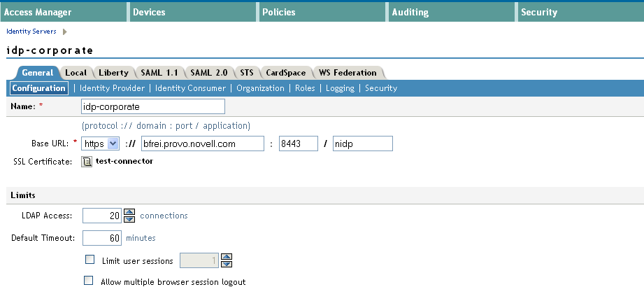644x294 pixels.
Task: Click the breadcrumb arrow after Identity Servers
Action: pos(65,31)
